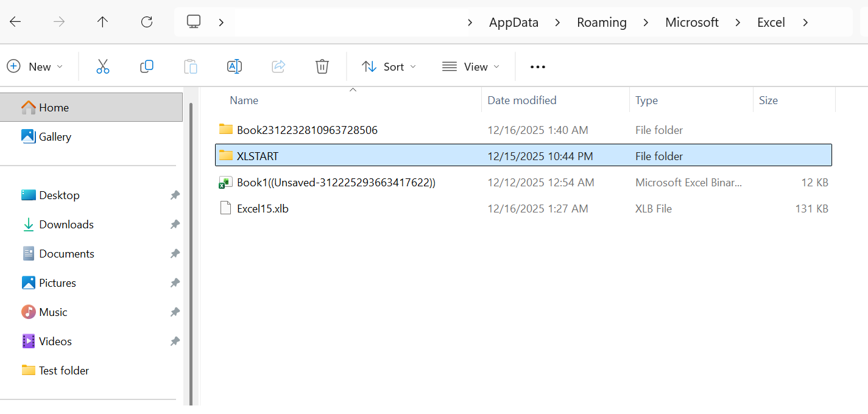Image resolution: width=868 pixels, height=414 pixels.
Task: Open the View layout dropdown
Action: click(x=471, y=66)
